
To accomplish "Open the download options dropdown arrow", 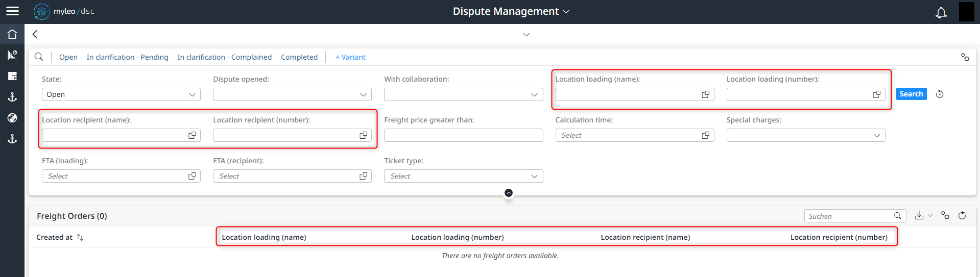I will click(930, 216).
